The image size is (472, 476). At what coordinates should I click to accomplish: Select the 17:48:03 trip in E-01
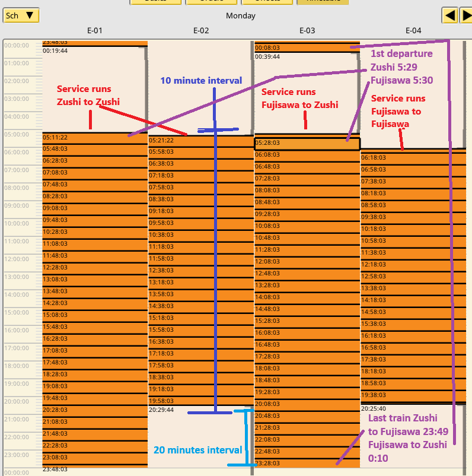pyautogui.click(x=95, y=363)
